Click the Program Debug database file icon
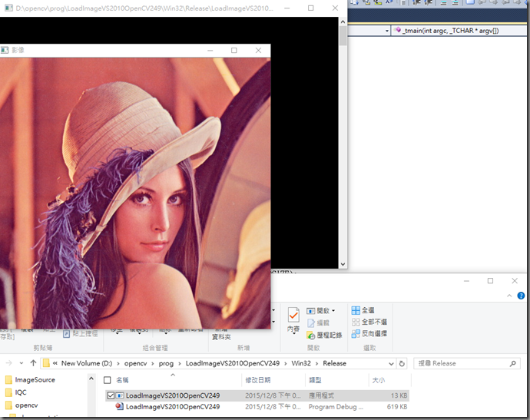This screenshot has width=530, height=420. pyautogui.click(x=119, y=406)
